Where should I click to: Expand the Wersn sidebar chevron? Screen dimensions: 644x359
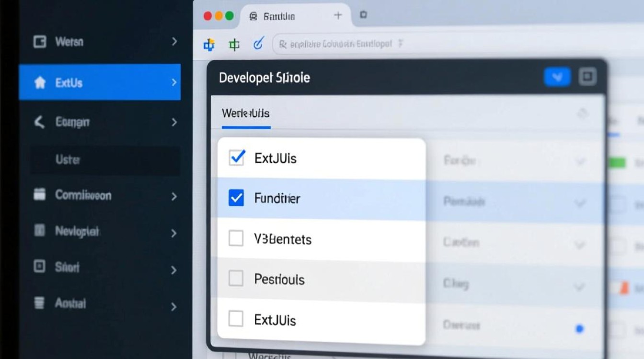click(174, 42)
